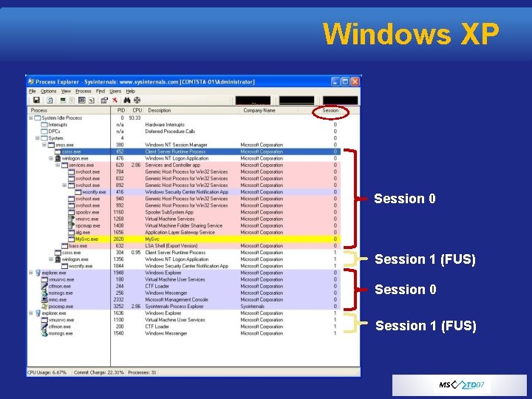Click msmsgs.exe icon for PID 256

[44, 293]
